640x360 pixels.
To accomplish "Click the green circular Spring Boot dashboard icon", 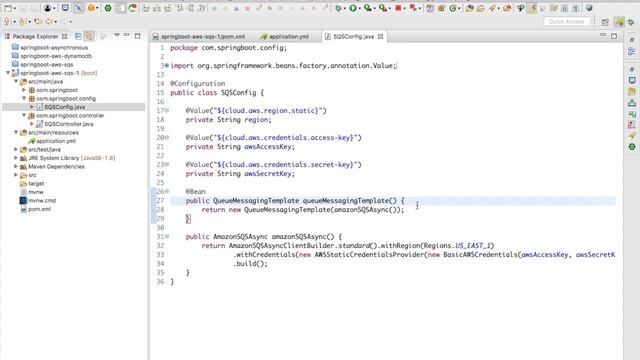I will pos(108,8).
